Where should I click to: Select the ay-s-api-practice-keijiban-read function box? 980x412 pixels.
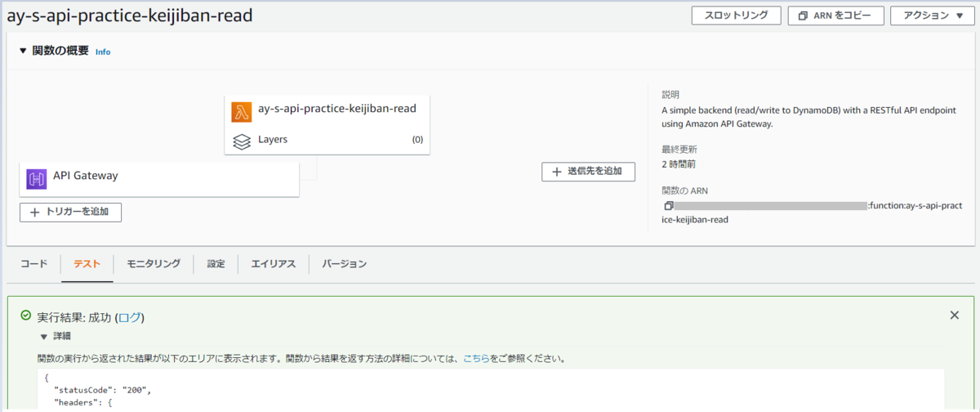[x=327, y=125]
